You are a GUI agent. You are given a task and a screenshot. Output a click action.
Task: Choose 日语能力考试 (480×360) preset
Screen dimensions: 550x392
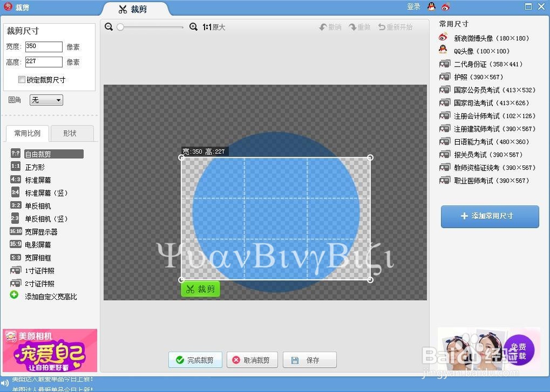coord(485,142)
